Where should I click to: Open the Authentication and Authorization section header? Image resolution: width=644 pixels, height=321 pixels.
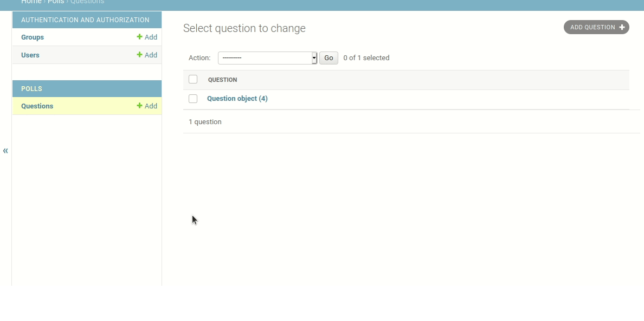[x=85, y=20]
